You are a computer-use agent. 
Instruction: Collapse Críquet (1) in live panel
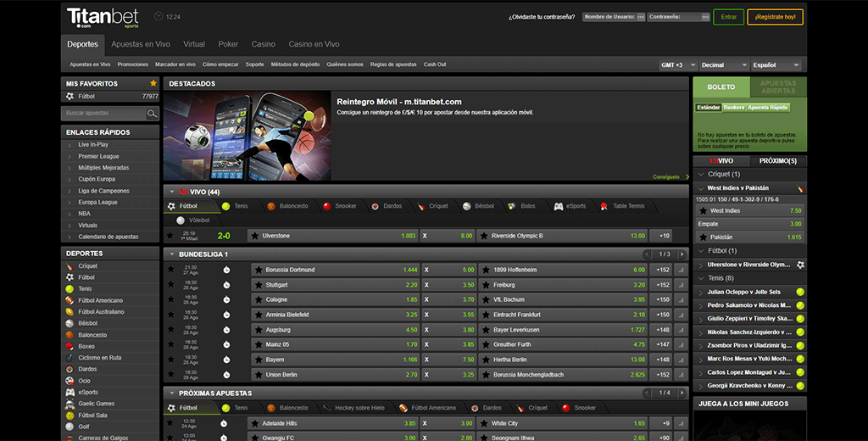pos(701,175)
